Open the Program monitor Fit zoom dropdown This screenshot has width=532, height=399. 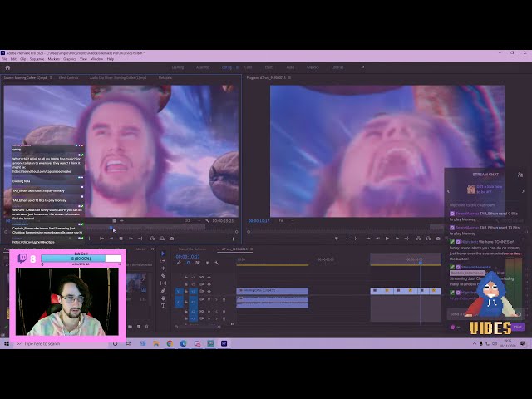click(284, 220)
